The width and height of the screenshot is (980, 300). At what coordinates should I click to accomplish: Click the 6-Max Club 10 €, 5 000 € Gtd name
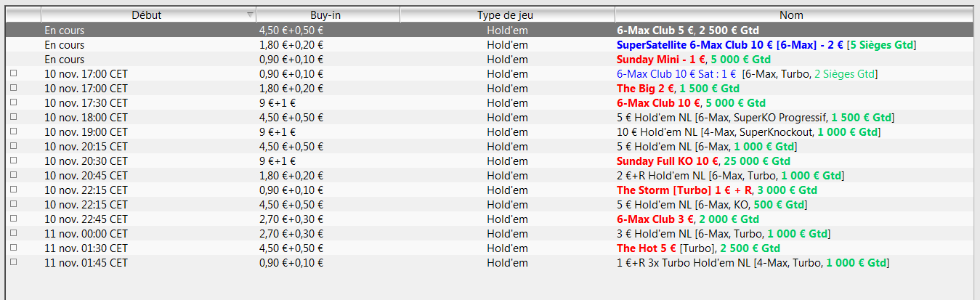690,103
